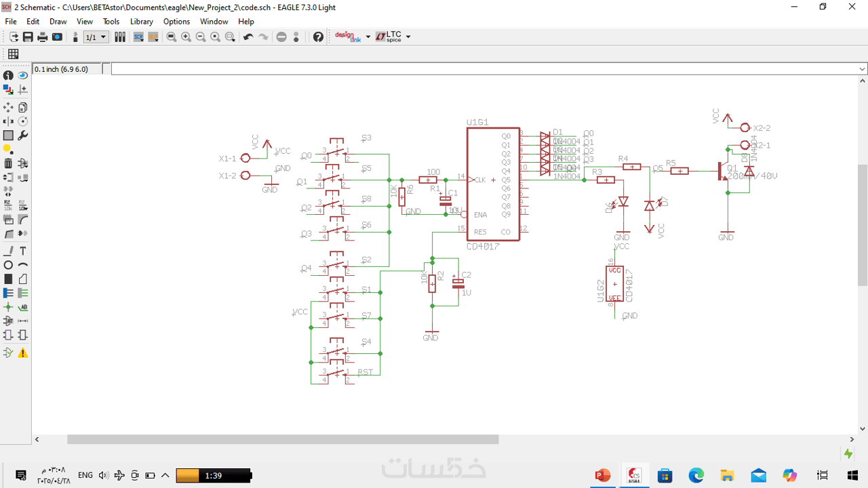The image size is (868, 488).
Task: Open the SCR script dropdown
Action: tap(138, 37)
